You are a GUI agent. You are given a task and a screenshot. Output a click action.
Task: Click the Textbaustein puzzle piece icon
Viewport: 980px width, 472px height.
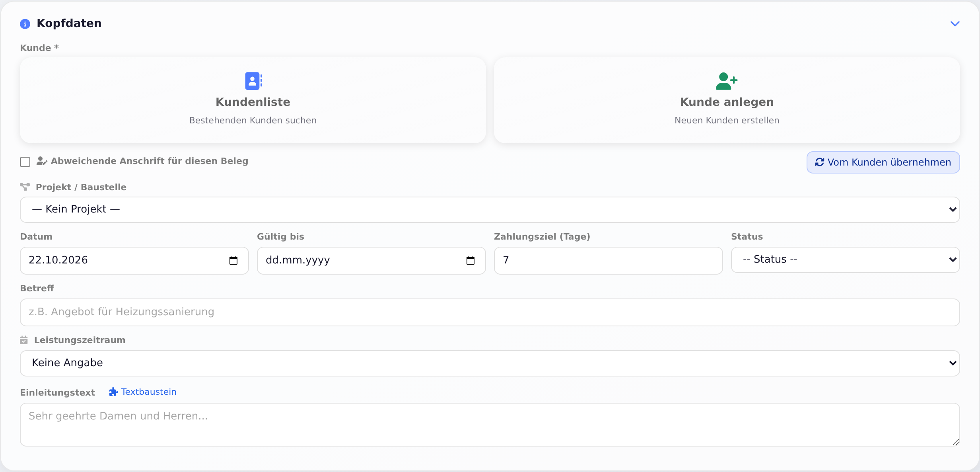[x=113, y=392]
